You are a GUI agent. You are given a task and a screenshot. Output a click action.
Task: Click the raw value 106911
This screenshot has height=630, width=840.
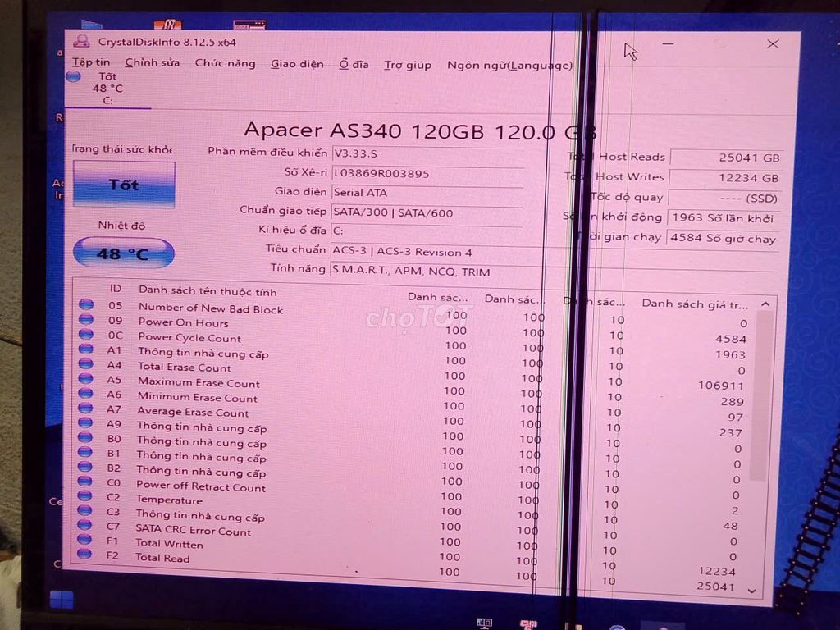coord(720,386)
